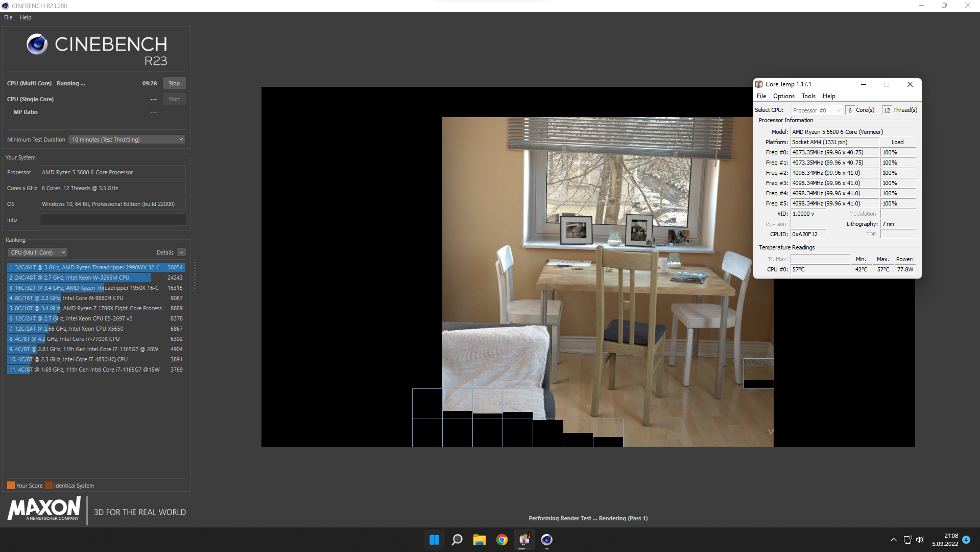
Task: Click Freq #0 value in Core Temp
Action: [x=835, y=152]
